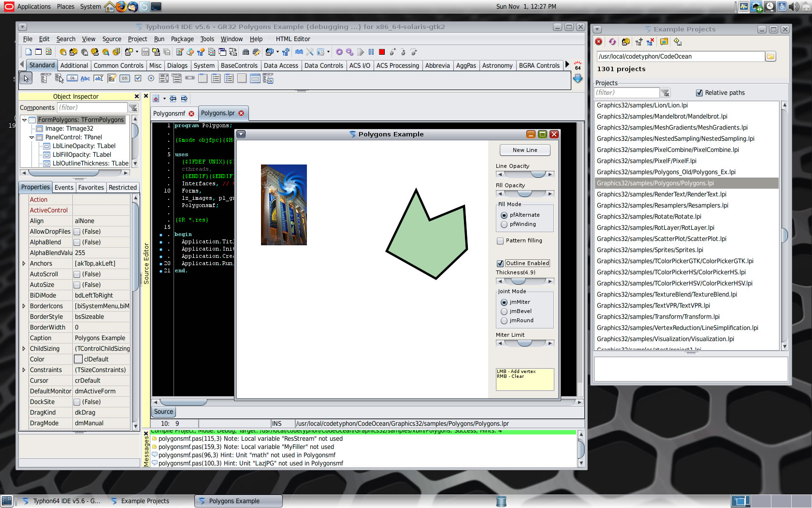Viewport: 812px width, 508px height.
Task: Click the New Form toolbar icon
Action: tap(38, 52)
